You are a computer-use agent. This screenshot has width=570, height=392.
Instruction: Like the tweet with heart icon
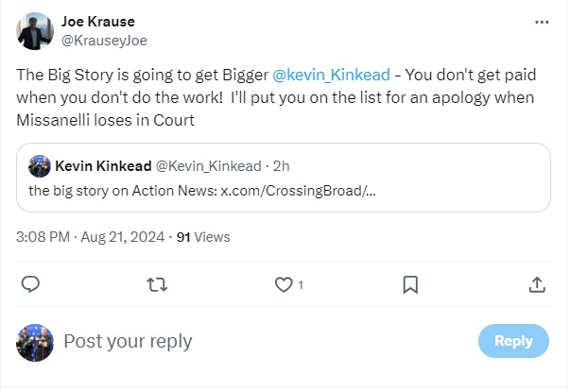click(x=283, y=283)
